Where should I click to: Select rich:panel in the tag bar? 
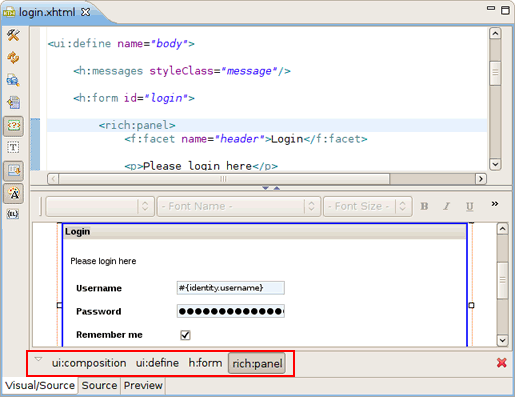257,363
